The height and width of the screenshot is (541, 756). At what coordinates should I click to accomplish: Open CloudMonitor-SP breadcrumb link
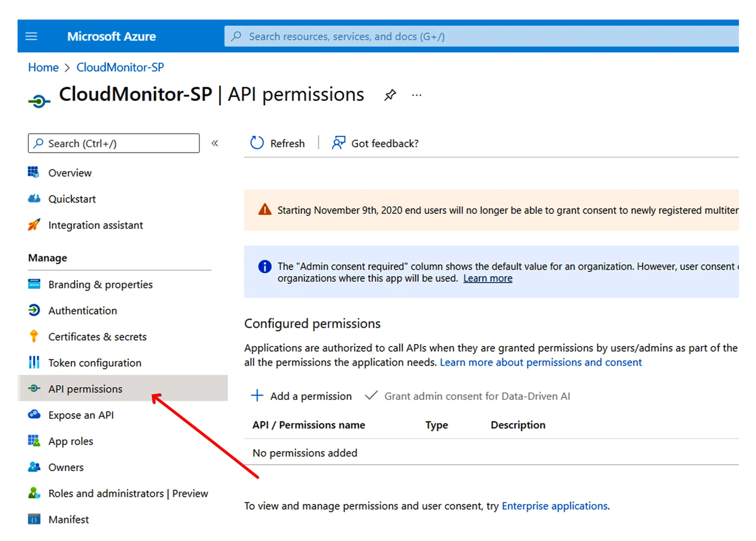click(x=120, y=67)
